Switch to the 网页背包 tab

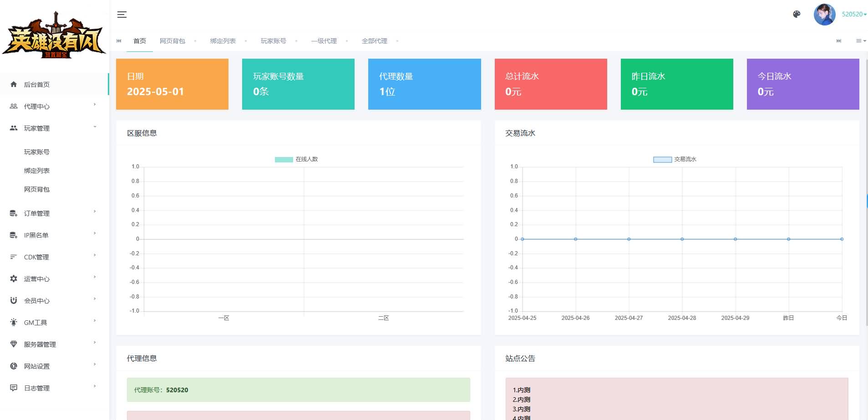[172, 41]
